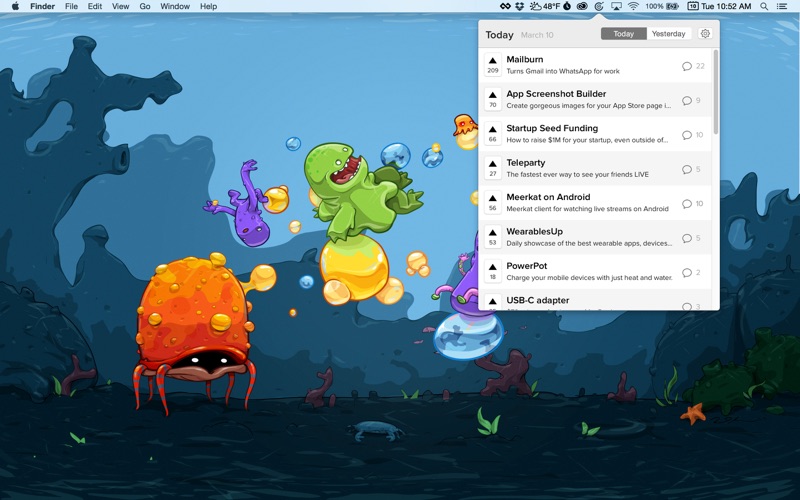Open the Finder menu
Screen dimensions: 800x500
point(42,6)
